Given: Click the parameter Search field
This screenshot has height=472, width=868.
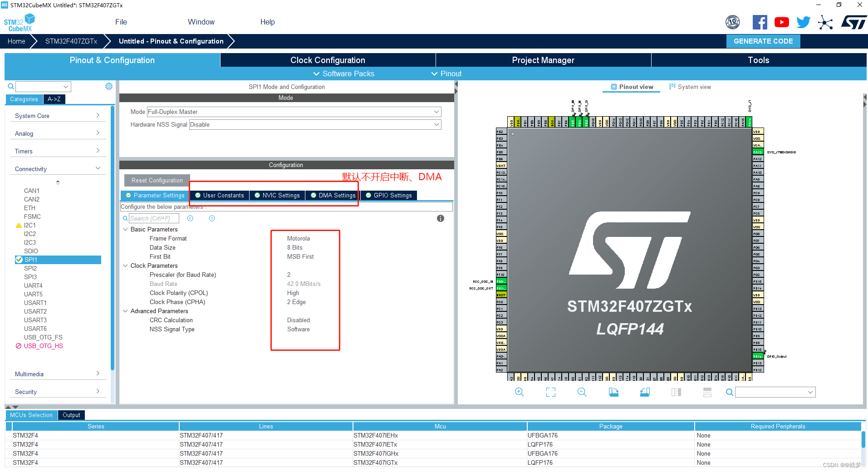Looking at the screenshot, I should 154,218.
